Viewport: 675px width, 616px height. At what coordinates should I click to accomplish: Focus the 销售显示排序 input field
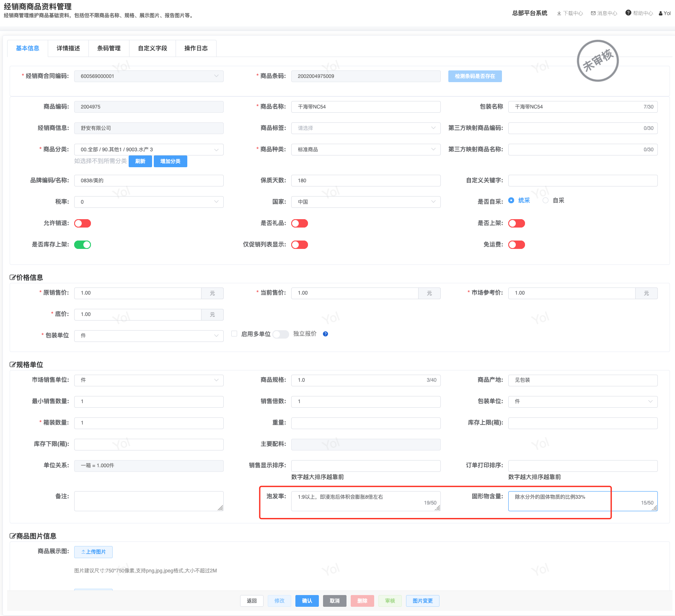(366, 466)
